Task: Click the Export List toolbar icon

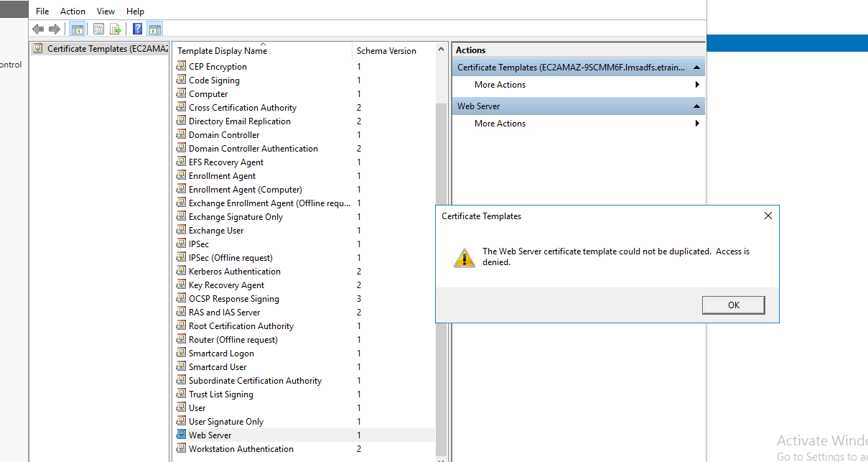Action: tap(116, 29)
